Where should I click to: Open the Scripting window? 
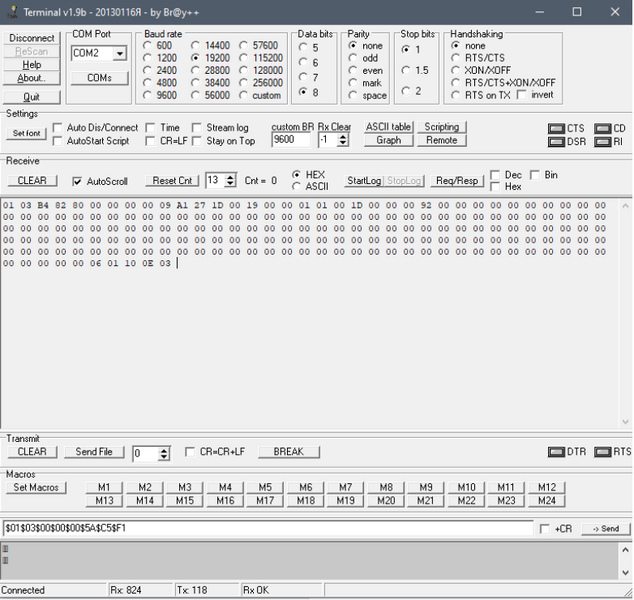pos(442,127)
